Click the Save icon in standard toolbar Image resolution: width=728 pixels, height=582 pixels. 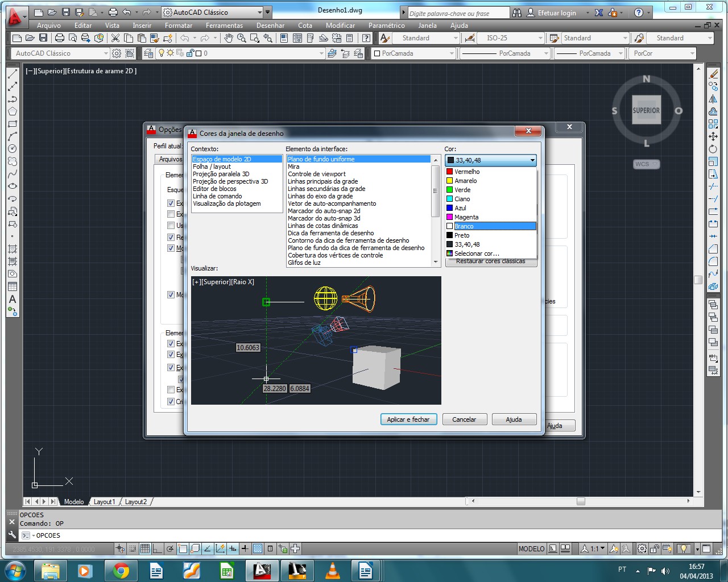(x=43, y=38)
